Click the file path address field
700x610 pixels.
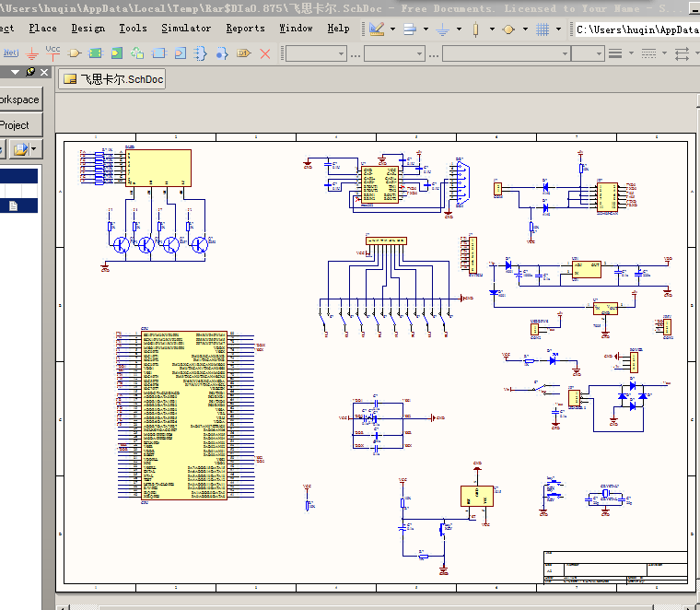click(x=637, y=29)
